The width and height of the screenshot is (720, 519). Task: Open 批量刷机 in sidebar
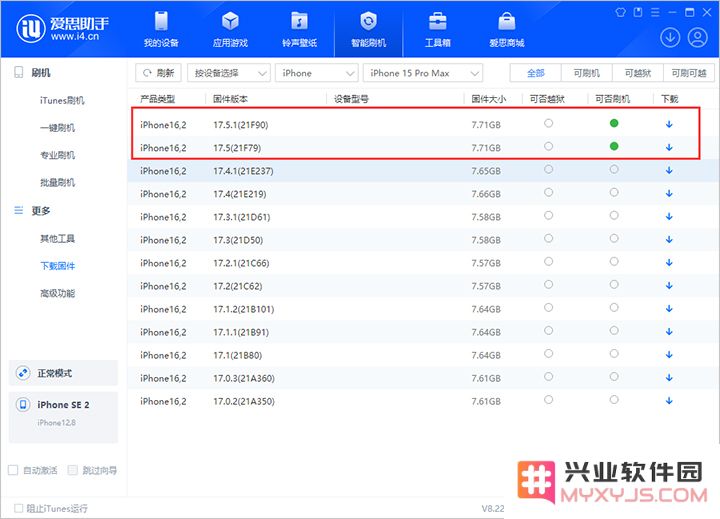pos(57,182)
